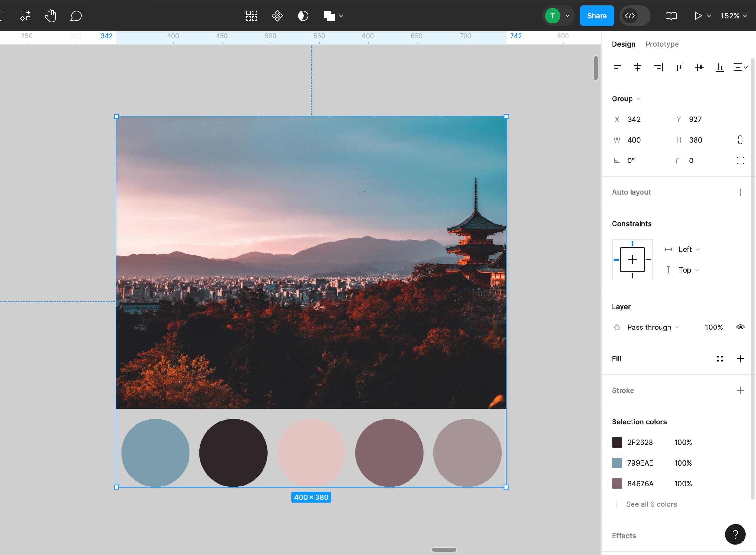Select the dark brown circle on canvas
The width and height of the screenshot is (756, 555).
233,453
